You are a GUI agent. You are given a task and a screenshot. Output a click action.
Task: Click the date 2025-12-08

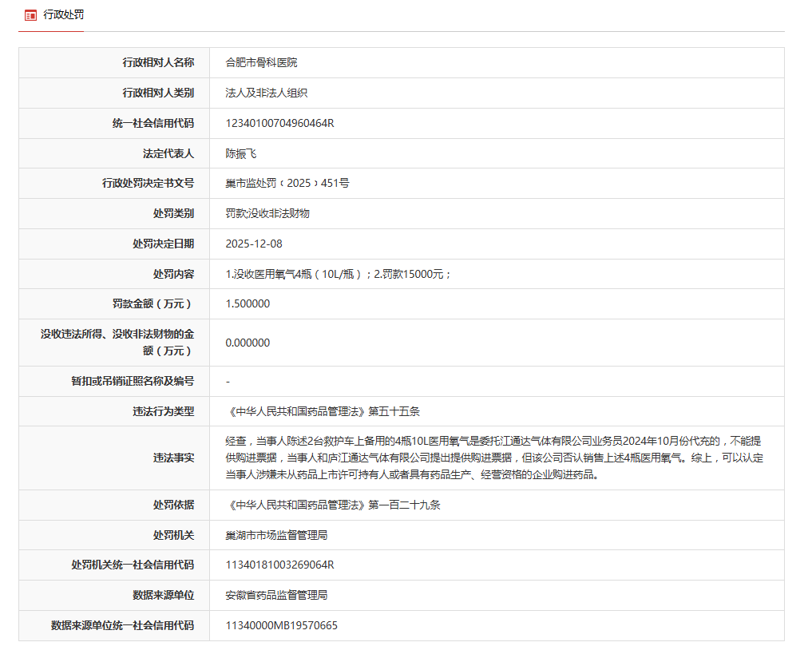[254, 244]
